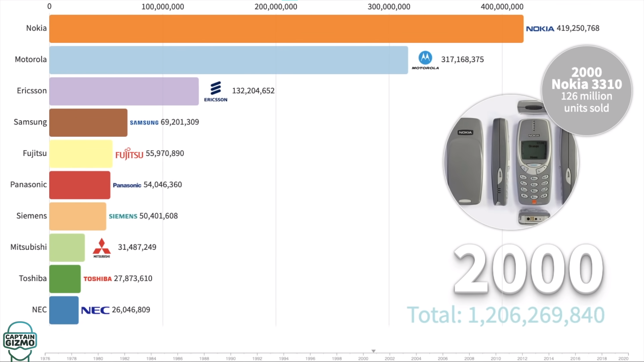This screenshot has width=644, height=362.
Task: Click the Panasonic logo
Action: click(x=127, y=185)
